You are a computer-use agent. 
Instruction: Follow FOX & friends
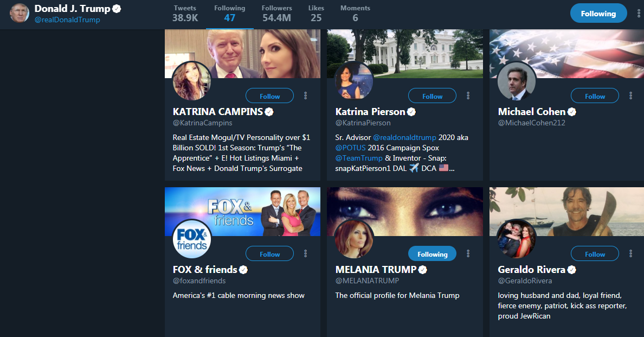(x=269, y=254)
